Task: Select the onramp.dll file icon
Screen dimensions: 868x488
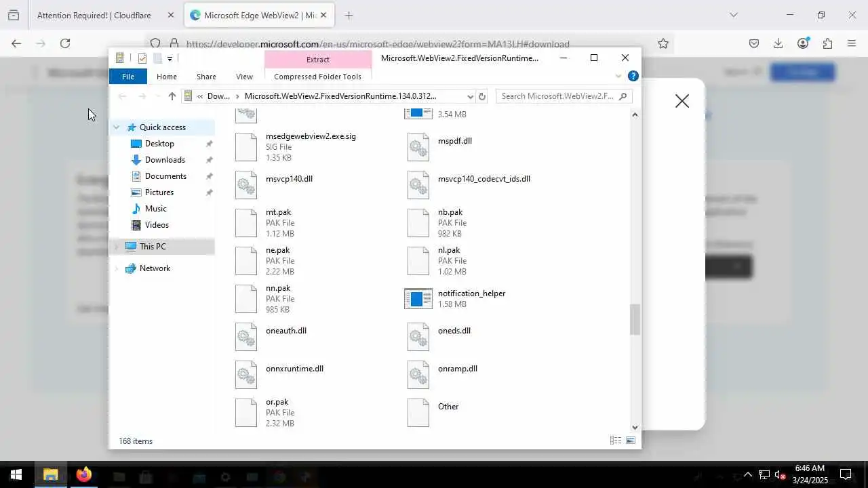Action: (x=418, y=375)
